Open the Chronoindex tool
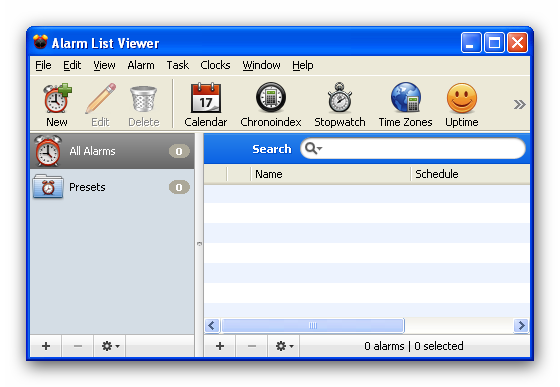 (x=271, y=105)
